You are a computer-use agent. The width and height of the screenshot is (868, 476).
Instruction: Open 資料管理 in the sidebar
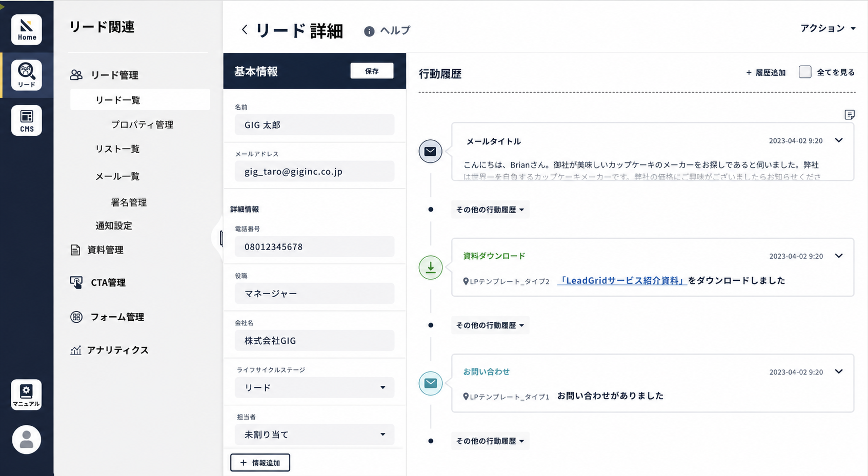pos(105,250)
